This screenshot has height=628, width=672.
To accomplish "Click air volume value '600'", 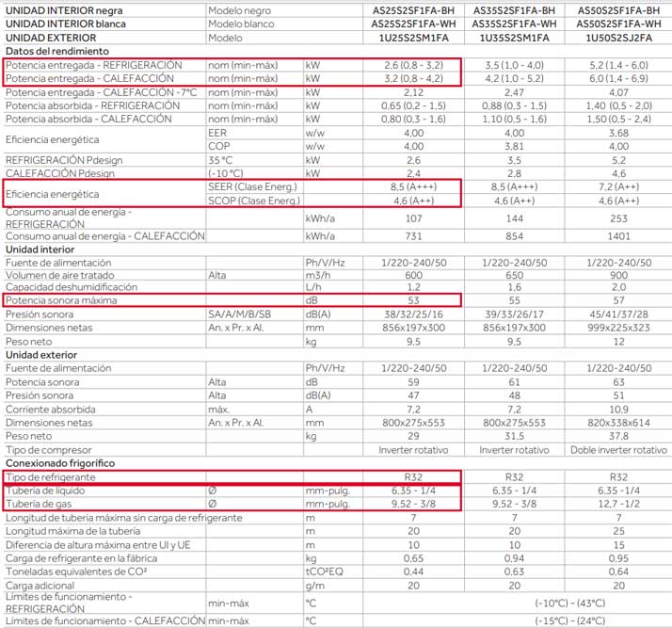I will (x=413, y=275).
